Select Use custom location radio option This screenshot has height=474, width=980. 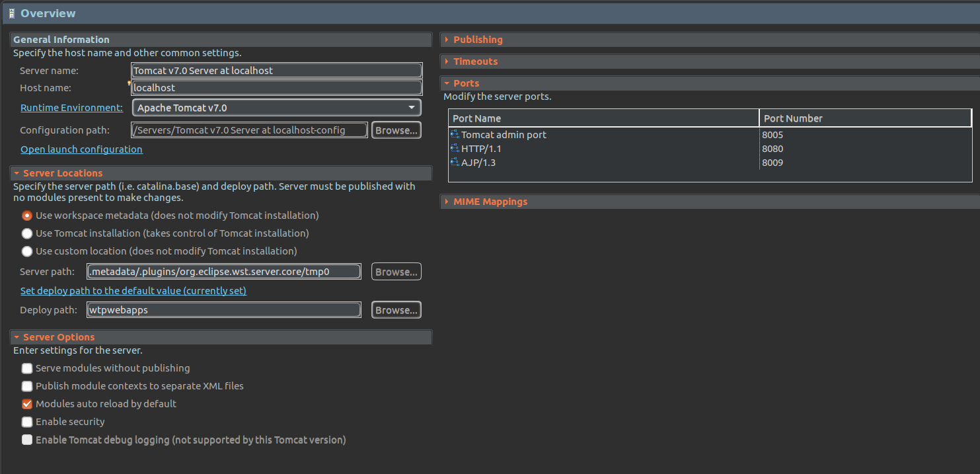[27, 251]
